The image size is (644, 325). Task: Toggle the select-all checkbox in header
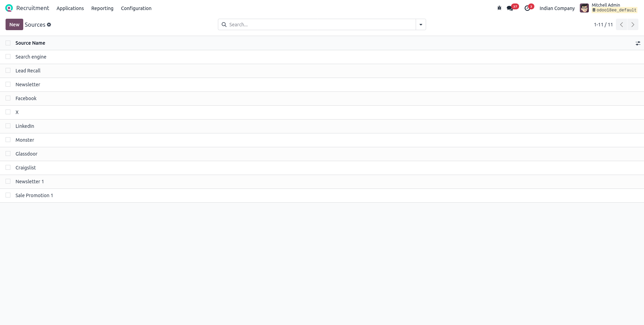click(x=8, y=43)
